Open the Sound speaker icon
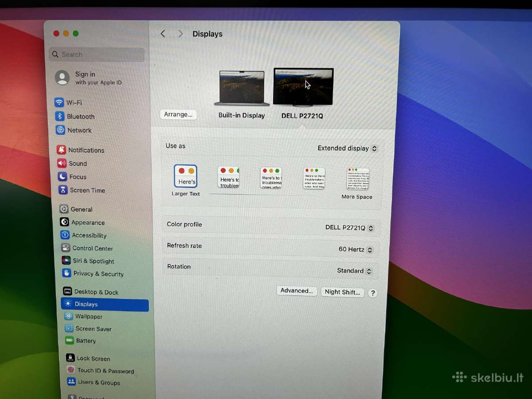The width and height of the screenshot is (532, 399). (62, 163)
